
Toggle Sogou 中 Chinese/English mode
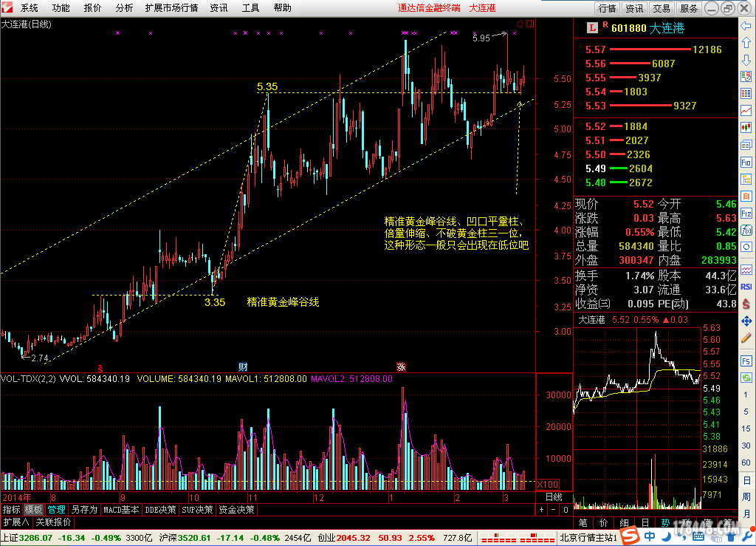[x=650, y=536]
